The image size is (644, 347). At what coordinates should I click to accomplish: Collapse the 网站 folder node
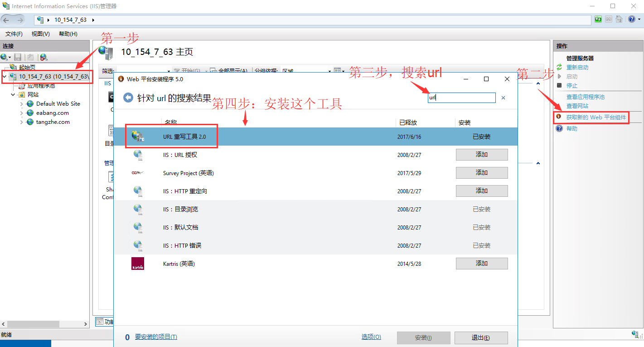click(x=13, y=95)
